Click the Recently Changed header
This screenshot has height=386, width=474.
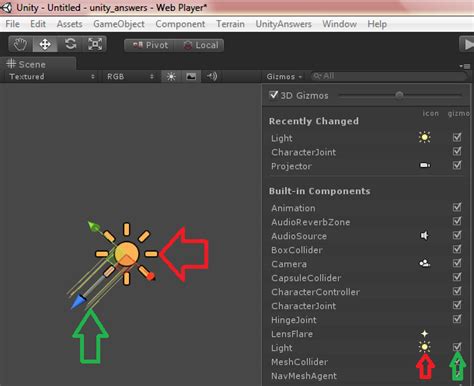tap(314, 121)
